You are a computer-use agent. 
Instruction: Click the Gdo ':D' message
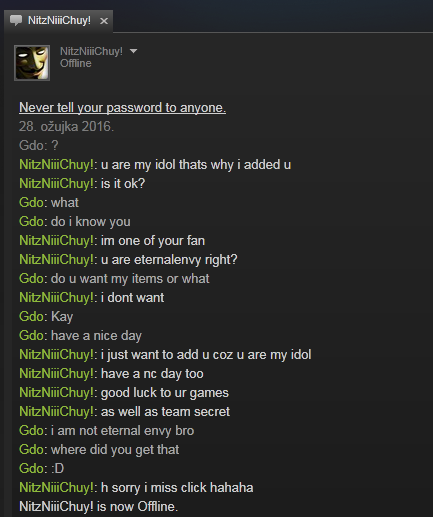(x=58, y=469)
